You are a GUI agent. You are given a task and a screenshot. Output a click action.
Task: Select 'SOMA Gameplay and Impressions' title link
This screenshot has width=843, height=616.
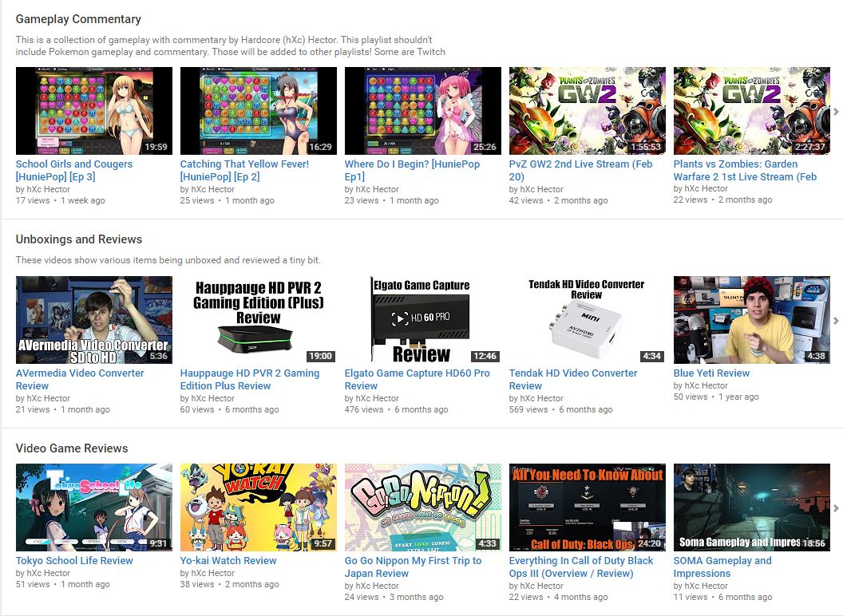[x=722, y=567]
